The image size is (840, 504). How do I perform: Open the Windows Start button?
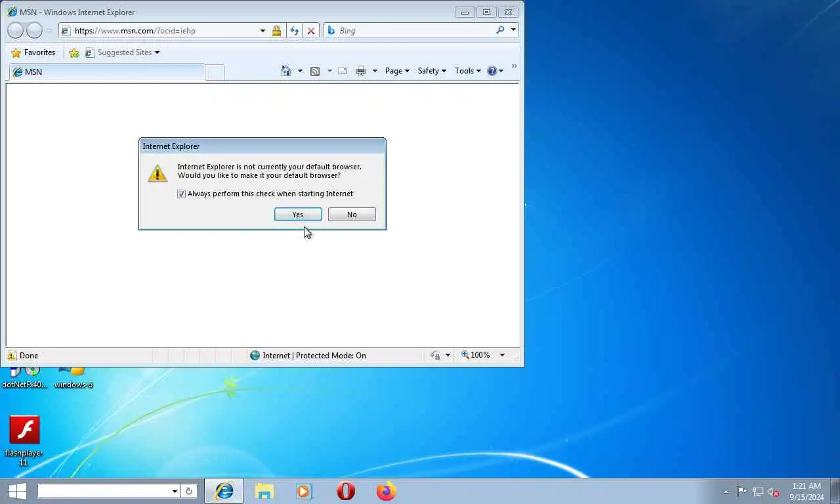[17, 491]
